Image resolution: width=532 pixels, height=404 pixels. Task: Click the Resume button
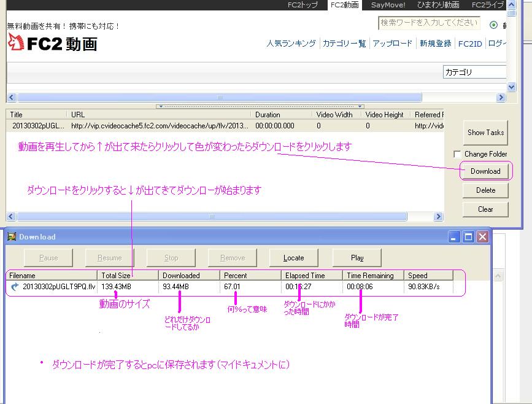110,258
